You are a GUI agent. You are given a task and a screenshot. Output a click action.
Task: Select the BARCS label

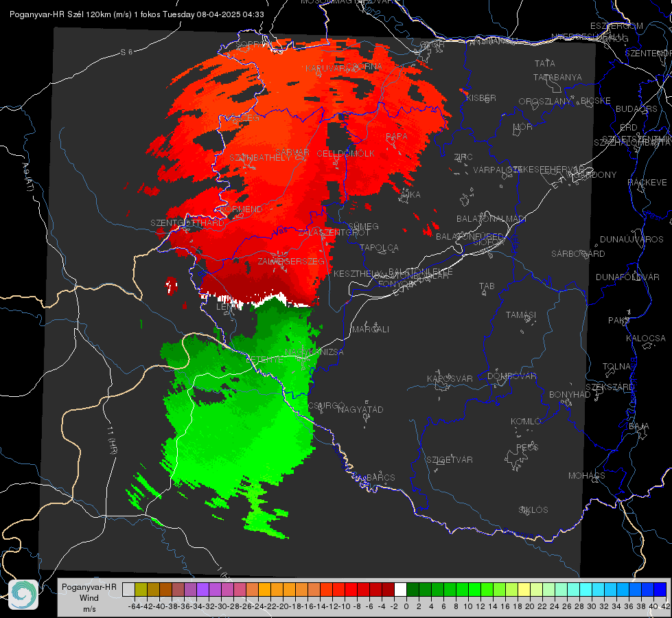(380, 477)
